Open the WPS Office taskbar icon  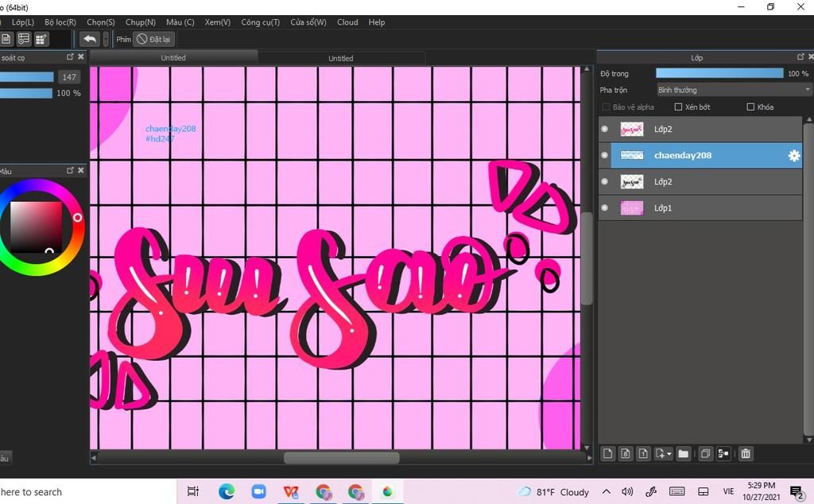[291, 491]
